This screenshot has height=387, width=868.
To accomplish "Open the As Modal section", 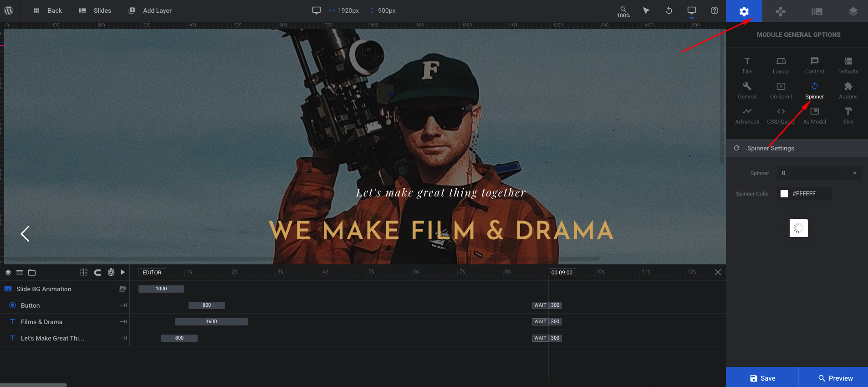I will [x=815, y=116].
